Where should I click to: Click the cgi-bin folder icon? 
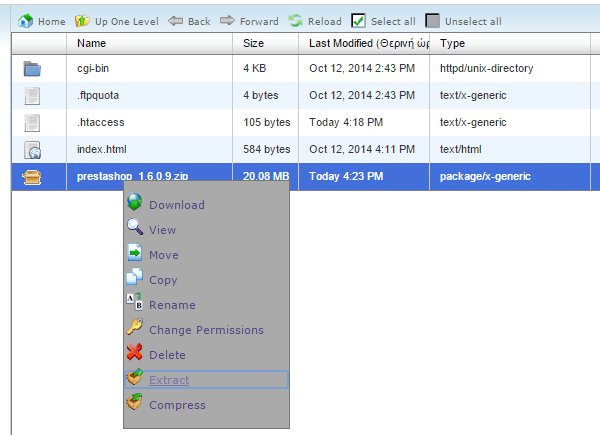(x=32, y=69)
